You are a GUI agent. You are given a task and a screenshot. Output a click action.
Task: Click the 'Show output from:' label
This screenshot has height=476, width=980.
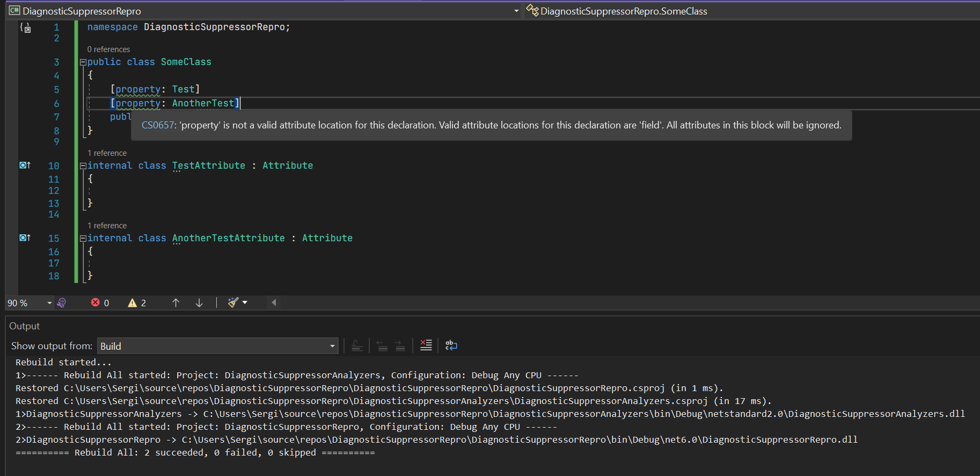click(52, 346)
